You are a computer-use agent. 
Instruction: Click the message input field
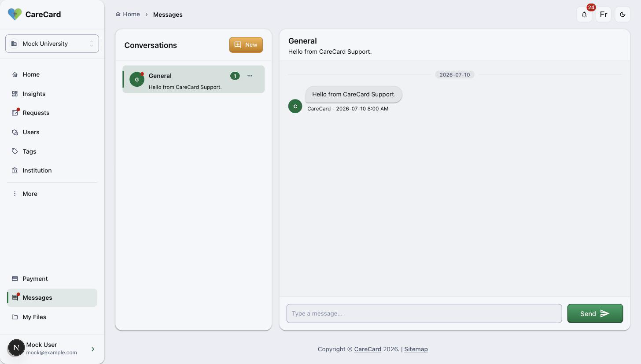coord(424,313)
